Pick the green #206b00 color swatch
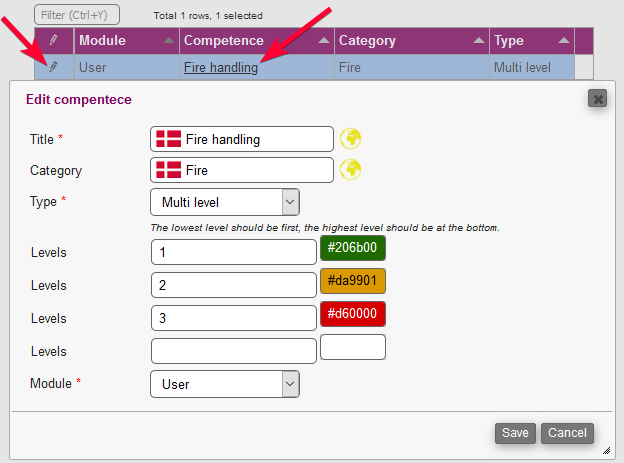 click(352, 248)
